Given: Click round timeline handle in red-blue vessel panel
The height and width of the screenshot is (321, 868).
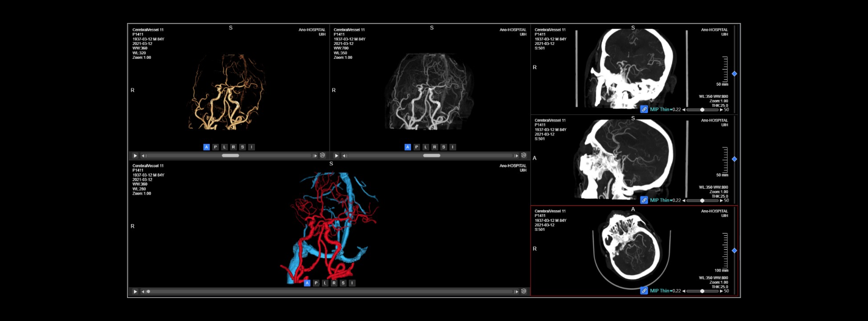Looking at the screenshot, I should pyautogui.click(x=148, y=291).
